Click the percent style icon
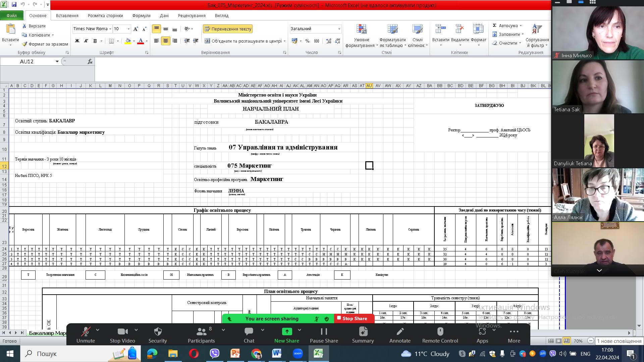The image size is (644, 362). click(x=308, y=41)
